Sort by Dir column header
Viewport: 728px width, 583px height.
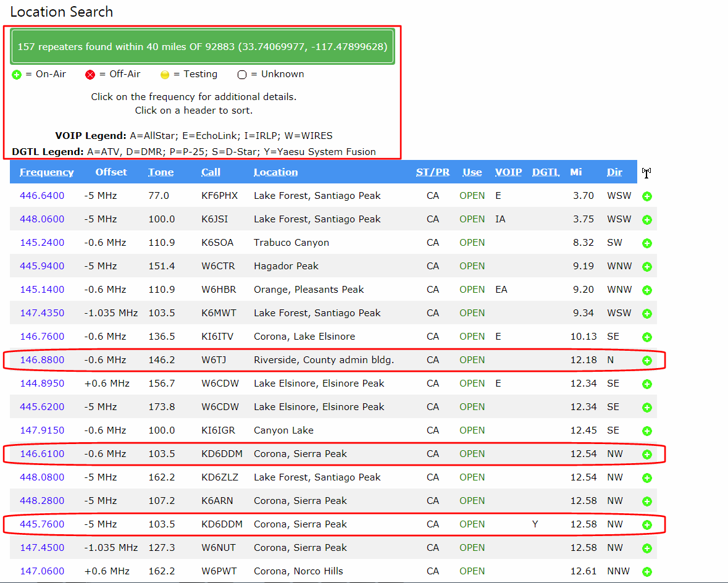pos(614,172)
